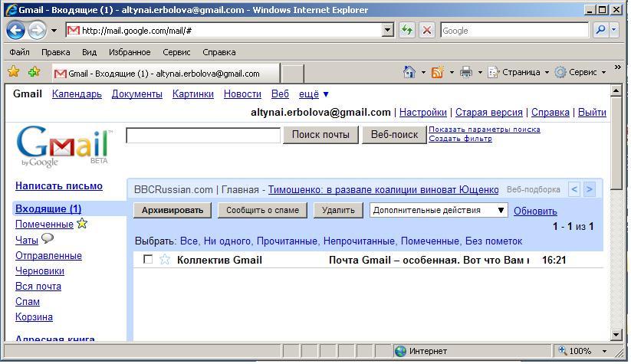The height and width of the screenshot is (364, 631).
Task: Click the RSS feeds icon
Action: pos(438,72)
